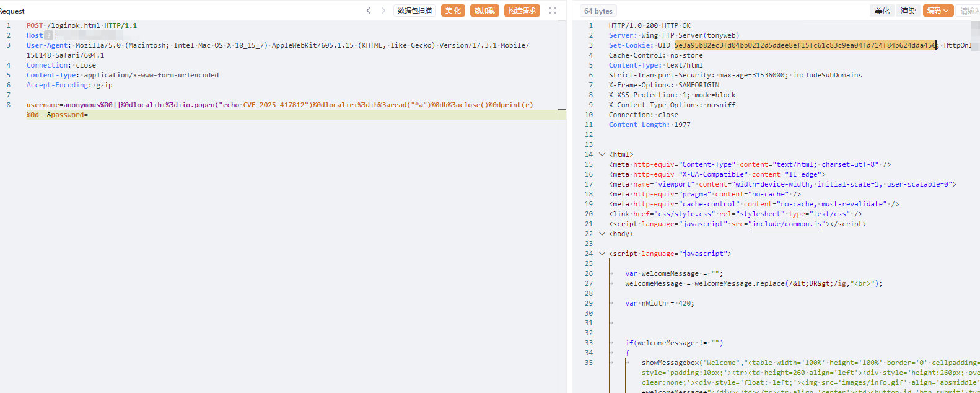Click the var nWidth = 420 line
This screenshot has height=393, width=980.
pos(660,303)
